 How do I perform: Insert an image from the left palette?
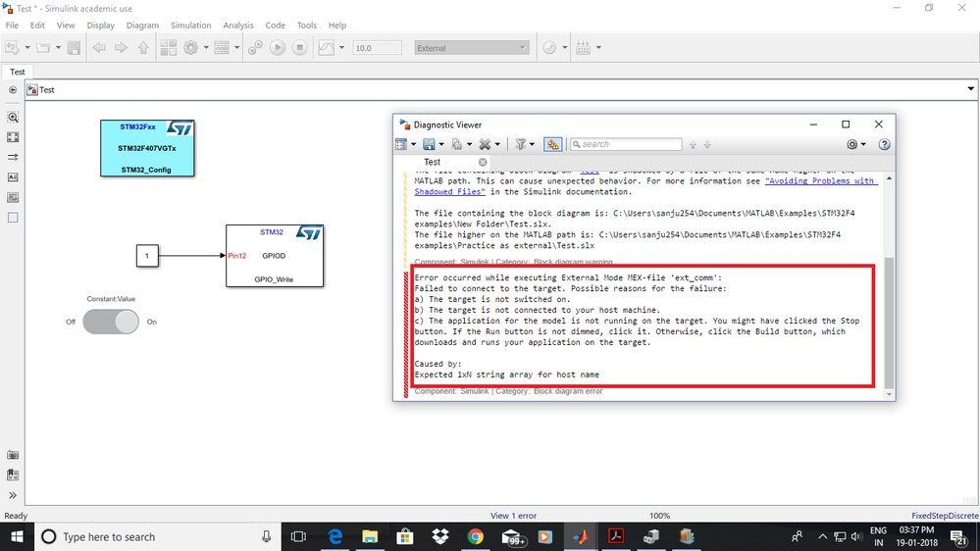pos(13,197)
